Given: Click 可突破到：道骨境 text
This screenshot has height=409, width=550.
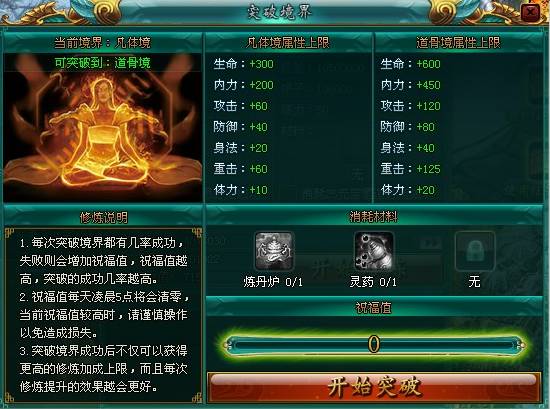Looking at the screenshot, I should (x=103, y=63).
